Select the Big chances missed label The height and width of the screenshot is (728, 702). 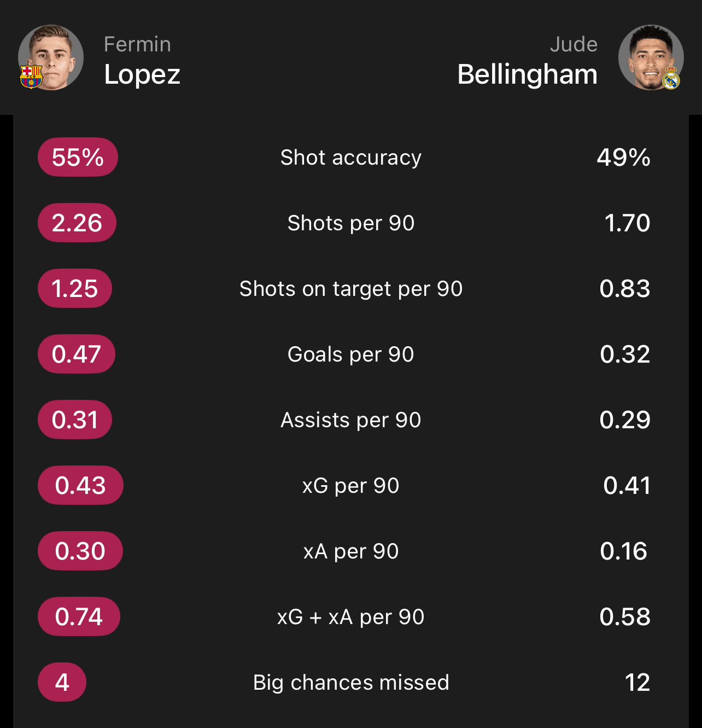point(351,683)
